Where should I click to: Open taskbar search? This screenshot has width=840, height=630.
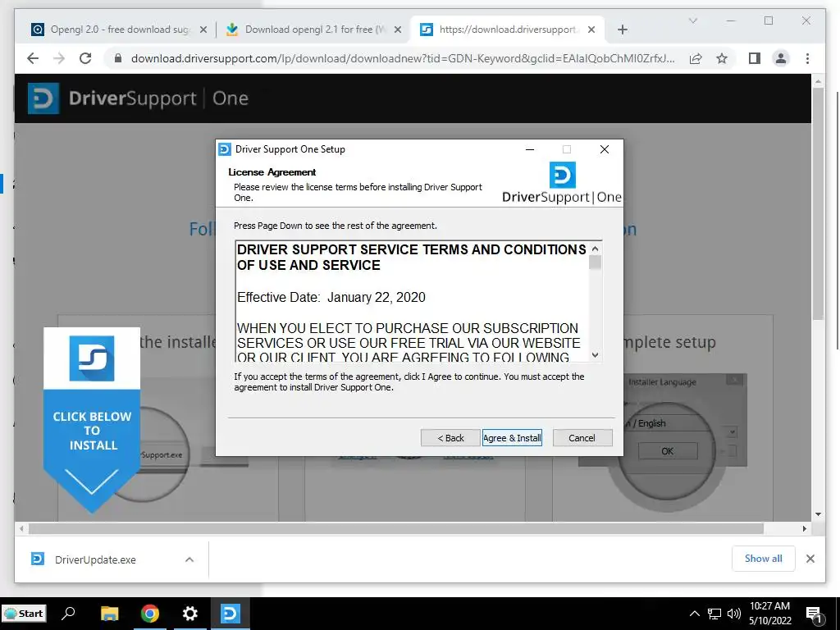(x=69, y=614)
